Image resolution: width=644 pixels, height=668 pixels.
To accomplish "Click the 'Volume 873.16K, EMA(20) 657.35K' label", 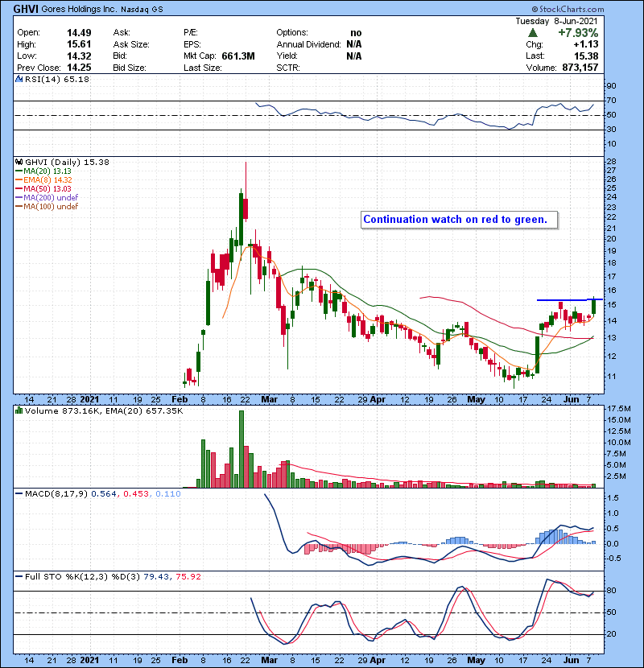I will 104,411.
